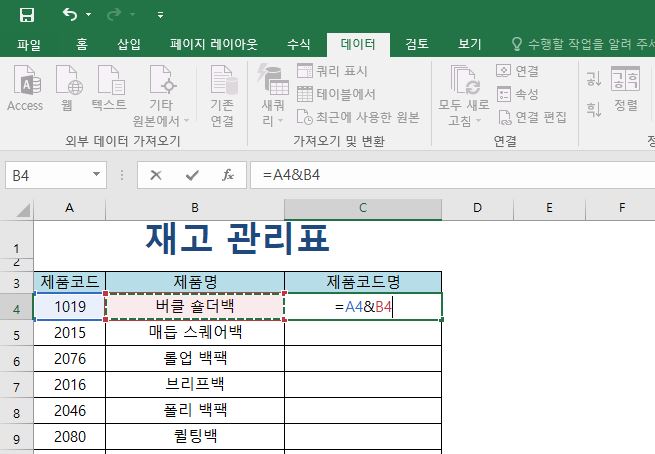Open the 페이지 레이아웃 tab
The height and width of the screenshot is (454, 655).
click(x=213, y=44)
